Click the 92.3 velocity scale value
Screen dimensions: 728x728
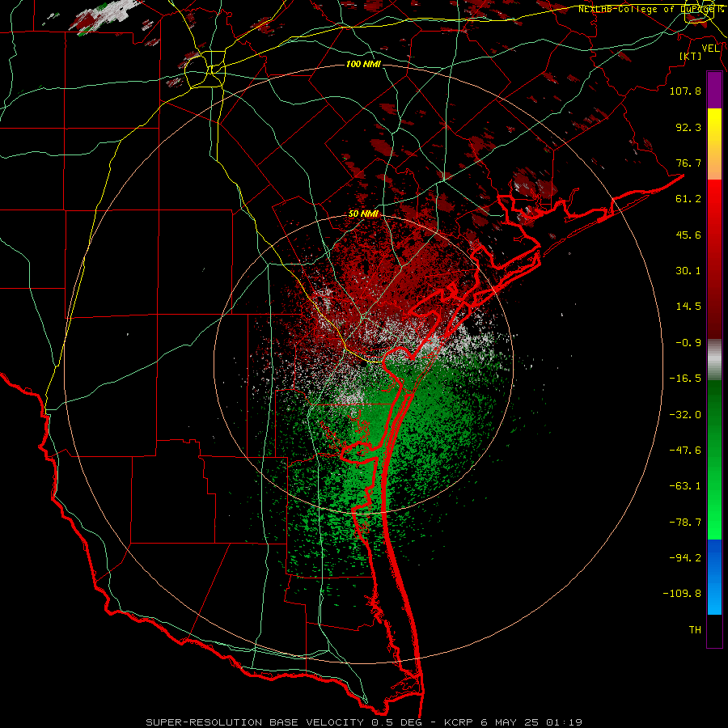(688, 127)
